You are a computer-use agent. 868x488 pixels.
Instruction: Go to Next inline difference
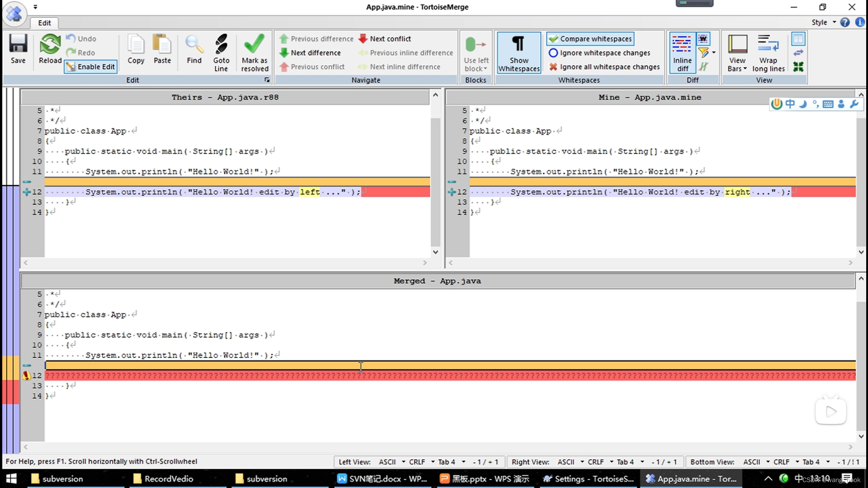coord(399,67)
